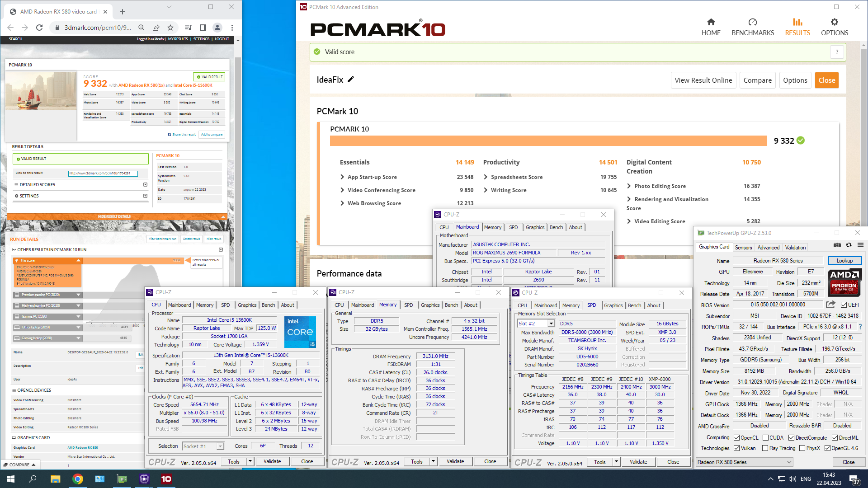Toggle OpenGL 4.6 checkbox in GPU-Z

827,448
